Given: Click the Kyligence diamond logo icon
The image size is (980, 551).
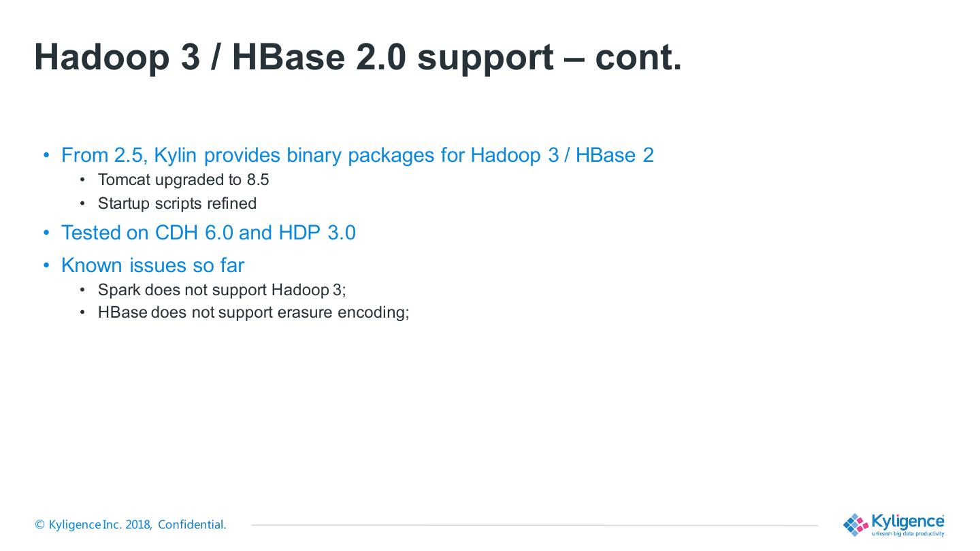Looking at the screenshot, I should coord(855,524).
